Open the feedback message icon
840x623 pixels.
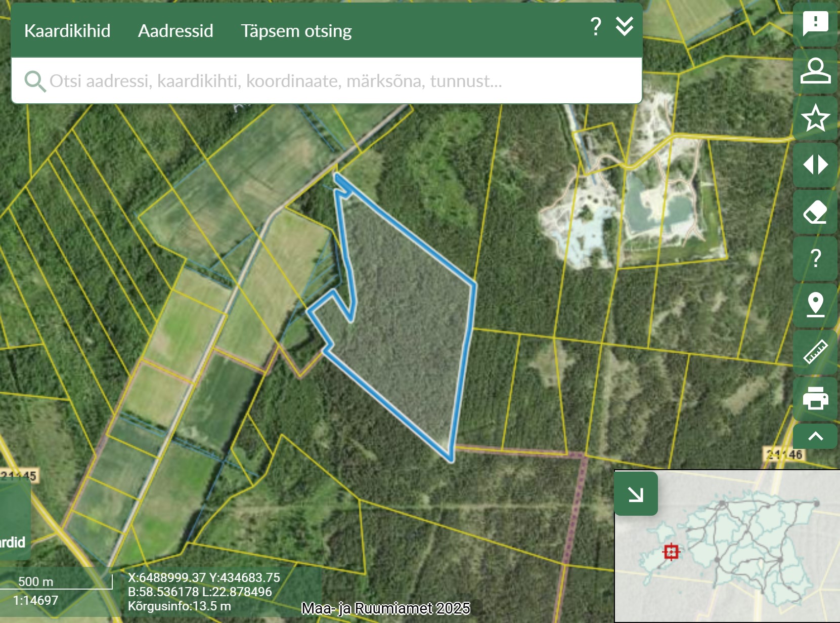pos(815,23)
